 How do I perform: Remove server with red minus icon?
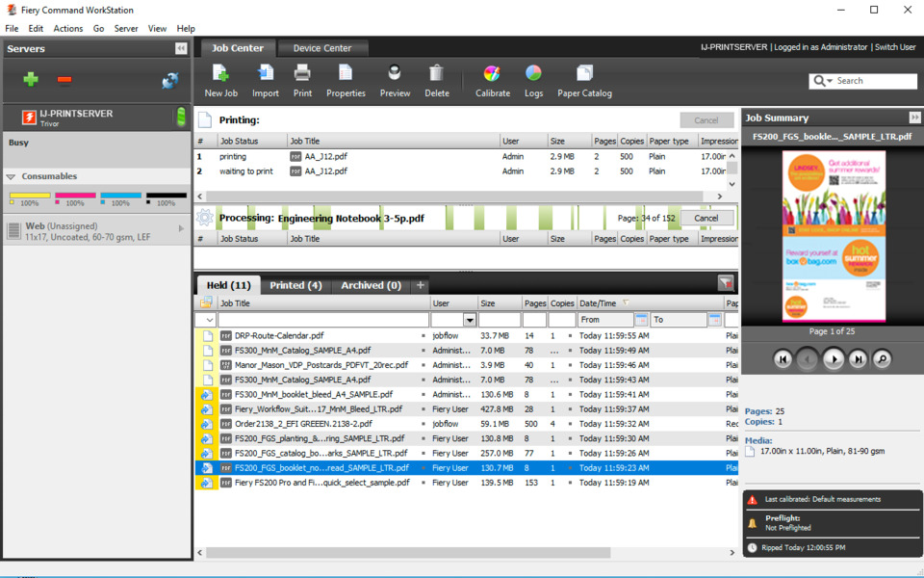[x=64, y=80]
